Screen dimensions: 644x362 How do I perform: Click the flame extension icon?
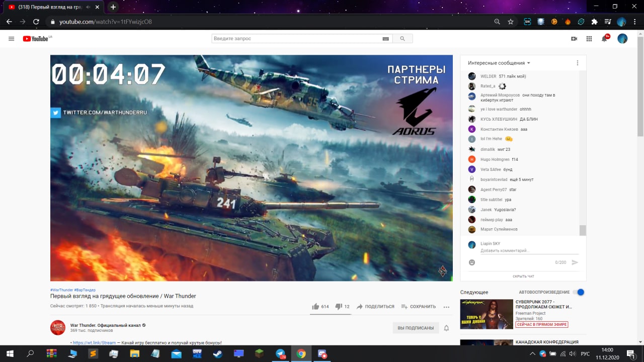(x=568, y=22)
